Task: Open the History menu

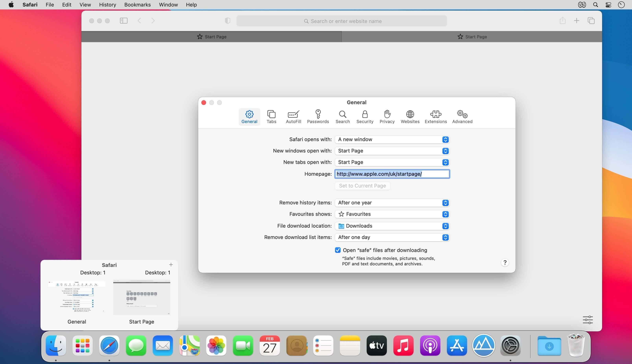Action: point(108,5)
